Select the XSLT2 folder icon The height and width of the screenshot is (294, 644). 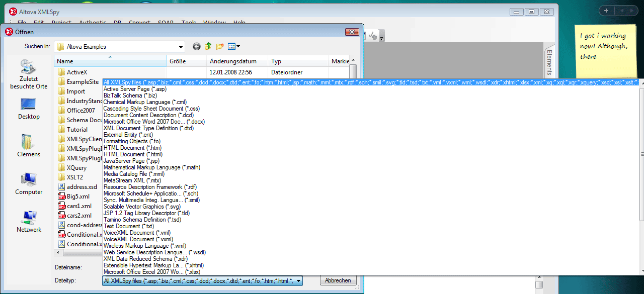(61, 177)
